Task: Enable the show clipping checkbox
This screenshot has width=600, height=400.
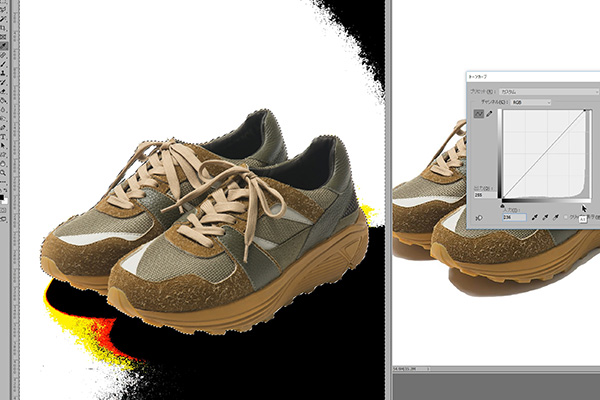Action: pos(566,217)
